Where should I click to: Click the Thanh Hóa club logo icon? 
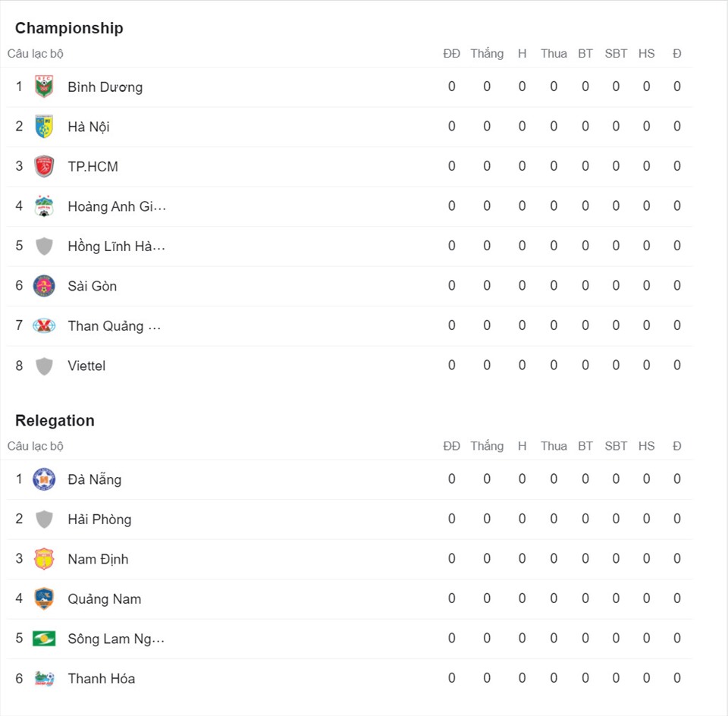[x=44, y=678]
